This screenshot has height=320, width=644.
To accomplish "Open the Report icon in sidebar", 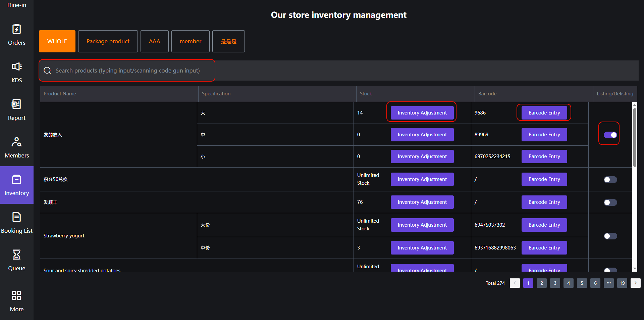I will pos(16,104).
